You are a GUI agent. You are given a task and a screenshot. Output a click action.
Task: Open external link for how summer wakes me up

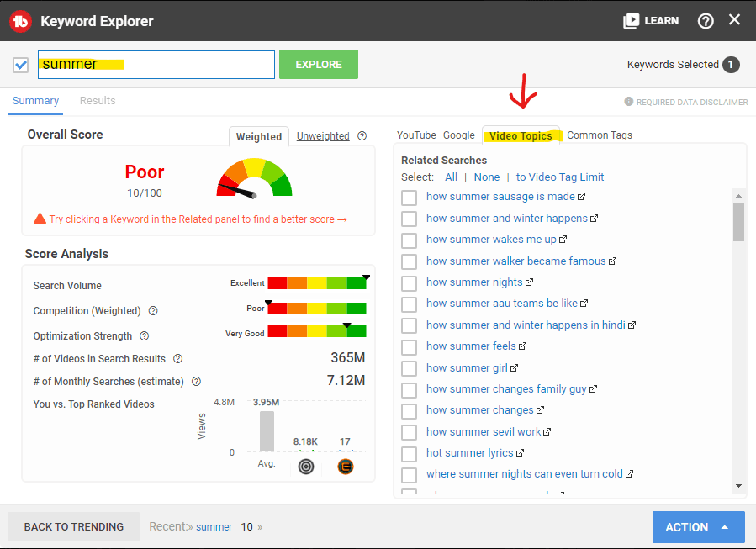(563, 240)
